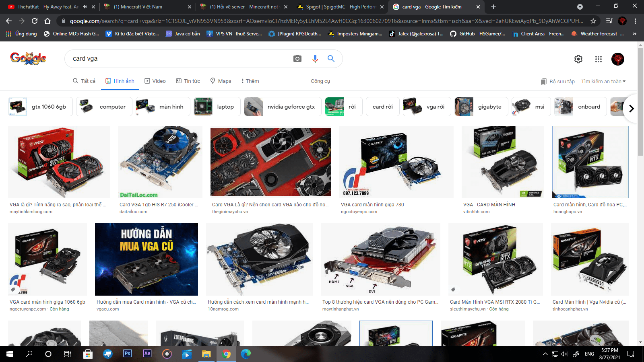Open the Online MD5 Hash bookmark
Image resolution: width=644 pixels, height=362 pixels.
[x=71, y=34]
